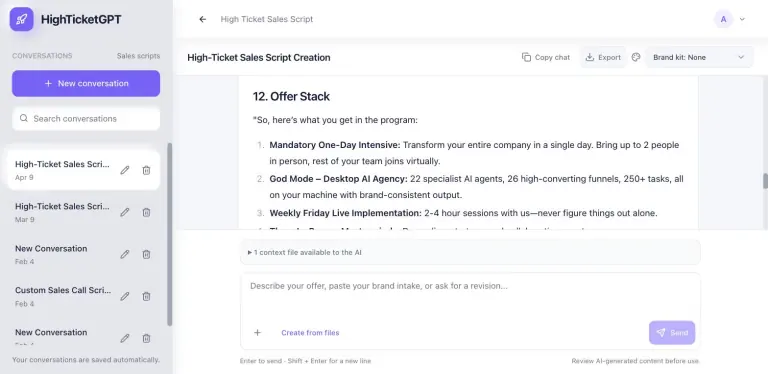Click the chat window vertical scrollbar thumb

click(x=765, y=181)
